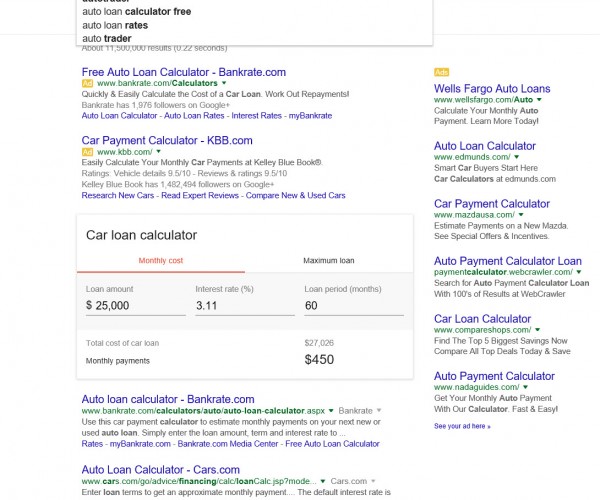
Task: Click the www.wellsfargo.com/Auto URL text
Action: [x=483, y=100]
